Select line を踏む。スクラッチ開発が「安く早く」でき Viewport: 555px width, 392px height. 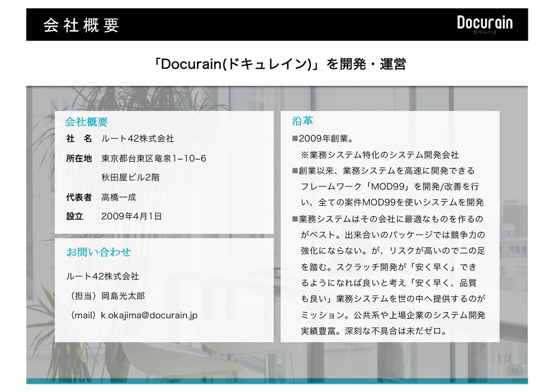pos(389,267)
